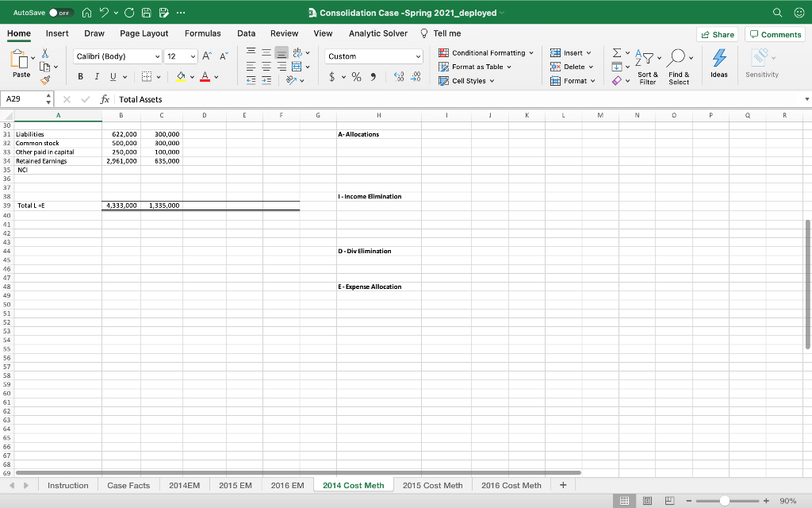This screenshot has width=812, height=508.
Task: Open the Fill Color bucket icon
Action: coord(180,76)
